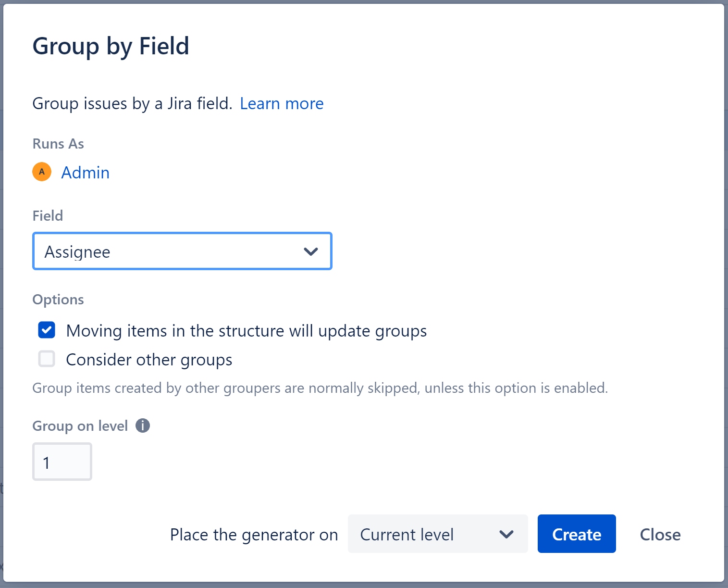Click the Runs As label
Image resolution: width=728 pixels, height=588 pixels.
point(58,143)
